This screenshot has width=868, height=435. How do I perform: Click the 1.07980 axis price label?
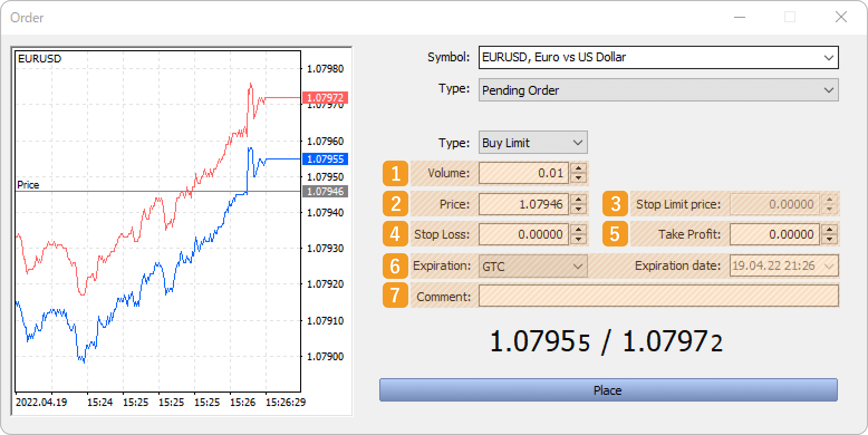(325, 69)
